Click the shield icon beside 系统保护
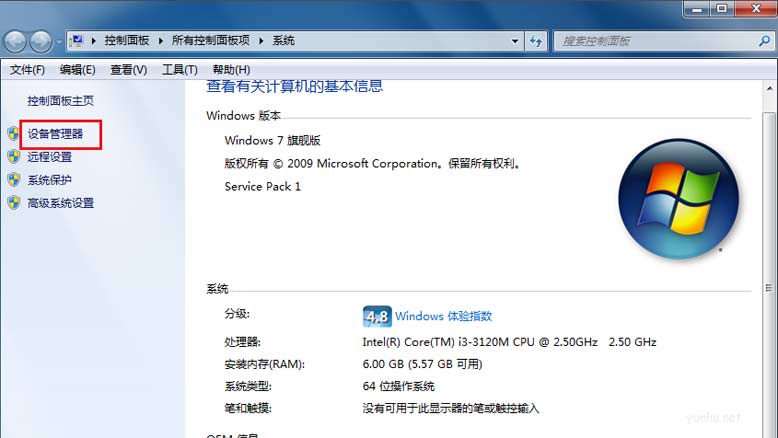This screenshot has height=438, width=778. (13, 180)
